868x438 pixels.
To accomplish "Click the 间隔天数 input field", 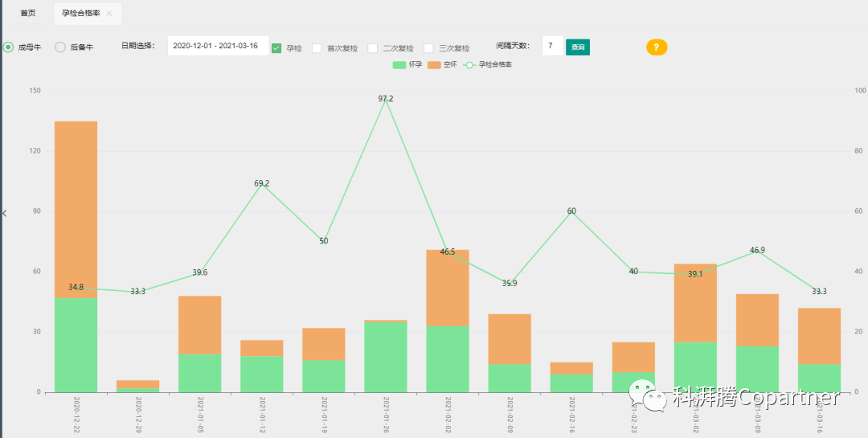I will point(552,47).
